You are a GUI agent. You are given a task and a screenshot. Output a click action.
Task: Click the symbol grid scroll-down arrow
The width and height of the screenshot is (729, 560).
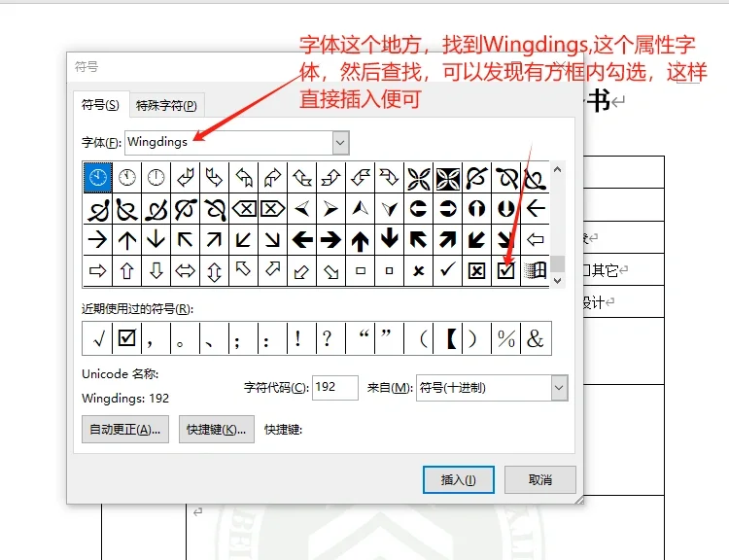coord(558,280)
